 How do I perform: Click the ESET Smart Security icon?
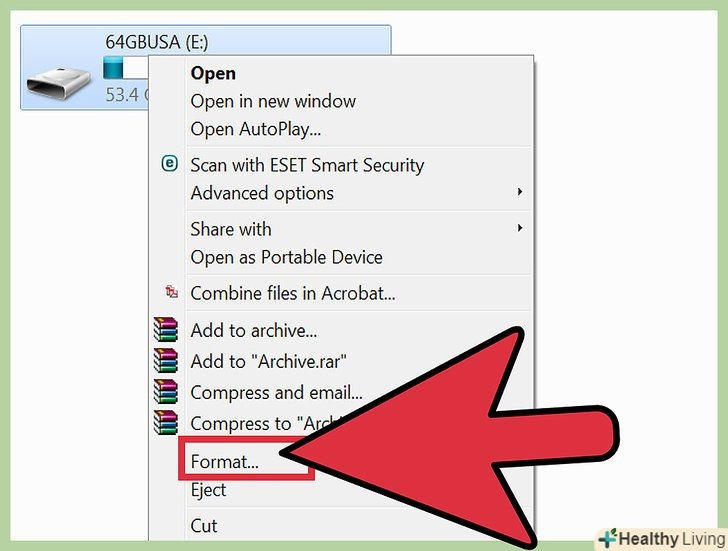169,163
